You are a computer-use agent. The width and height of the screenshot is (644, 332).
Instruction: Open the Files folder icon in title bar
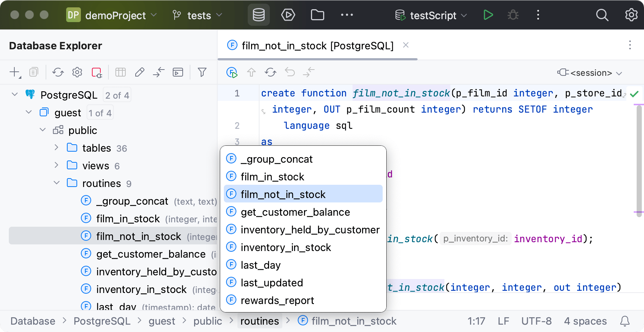(x=317, y=15)
